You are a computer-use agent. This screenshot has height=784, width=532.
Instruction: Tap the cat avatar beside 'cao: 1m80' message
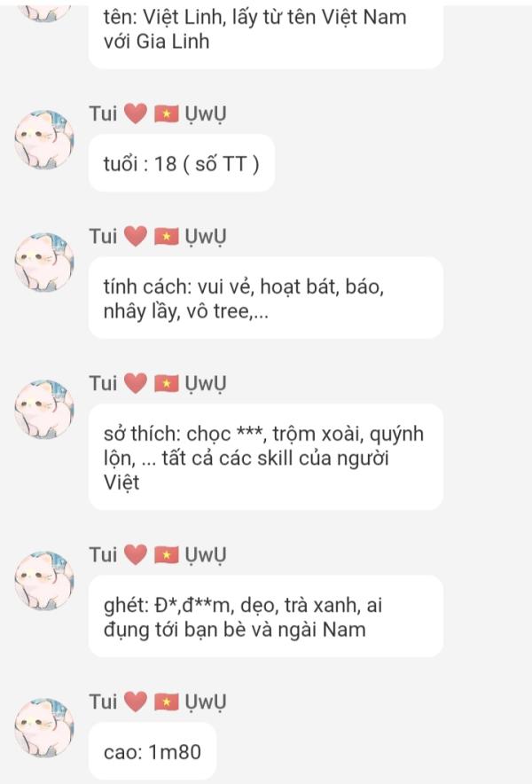coord(44,727)
